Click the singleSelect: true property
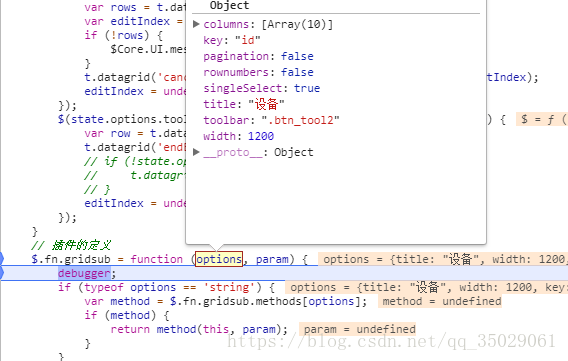The width and height of the screenshot is (568, 361). click(x=262, y=88)
